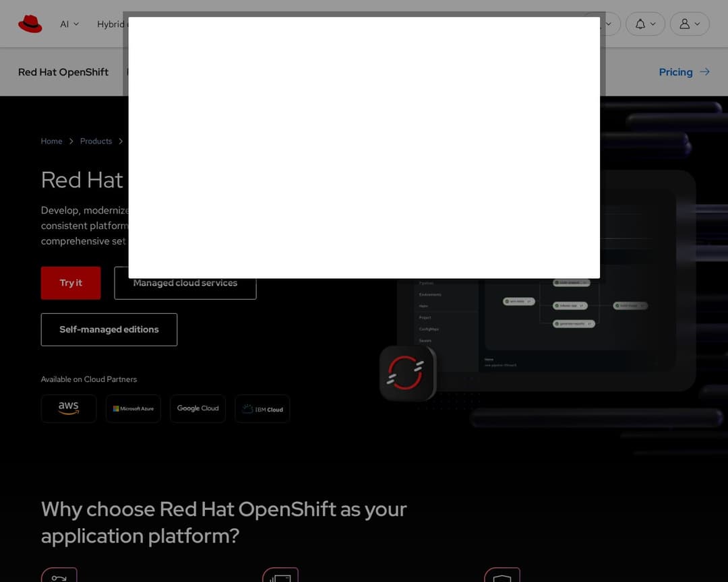Click the Google Cloud partner logo
Viewport: 728px width, 582px height.
[x=198, y=408]
